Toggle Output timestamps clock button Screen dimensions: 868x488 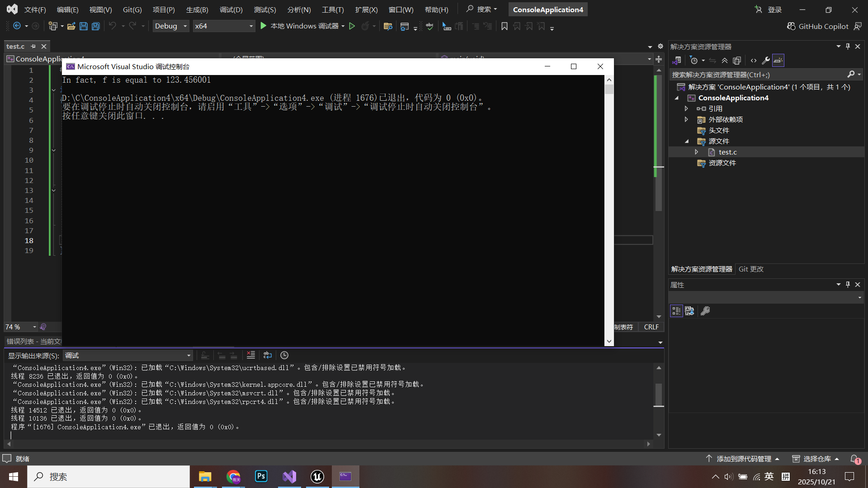[x=284, y=355]
